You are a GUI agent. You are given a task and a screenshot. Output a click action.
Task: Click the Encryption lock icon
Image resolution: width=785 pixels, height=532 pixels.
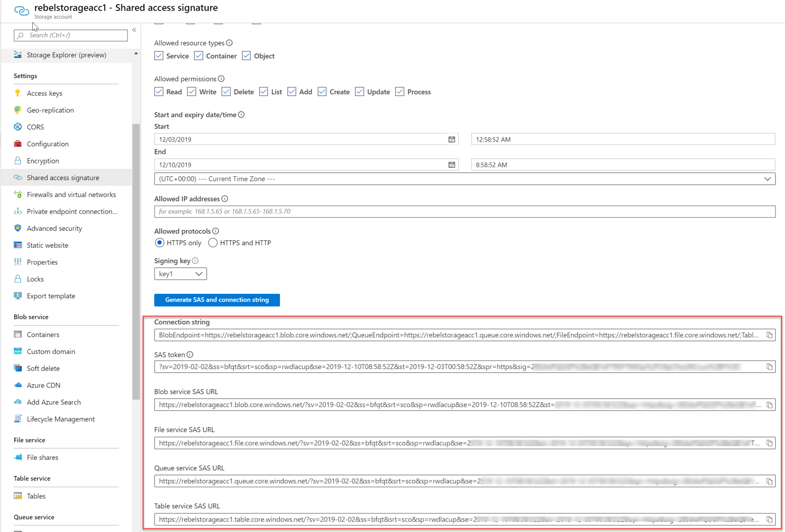tap(18, 160)
